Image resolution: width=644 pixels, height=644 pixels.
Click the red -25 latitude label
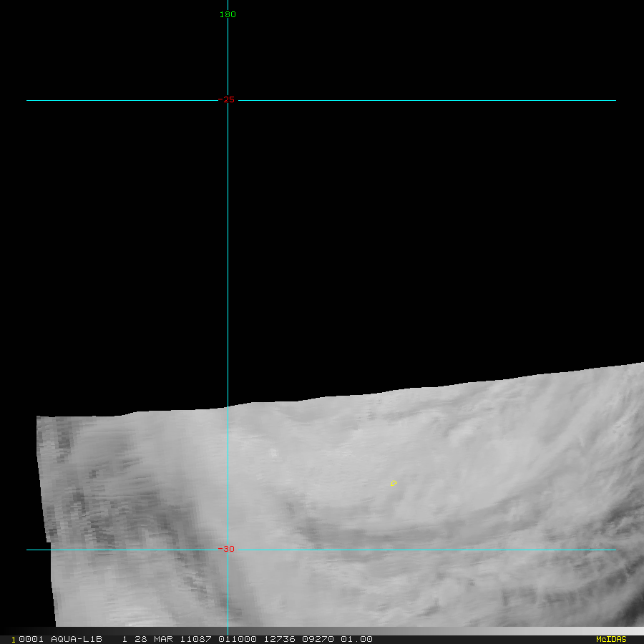coord(228,100)
